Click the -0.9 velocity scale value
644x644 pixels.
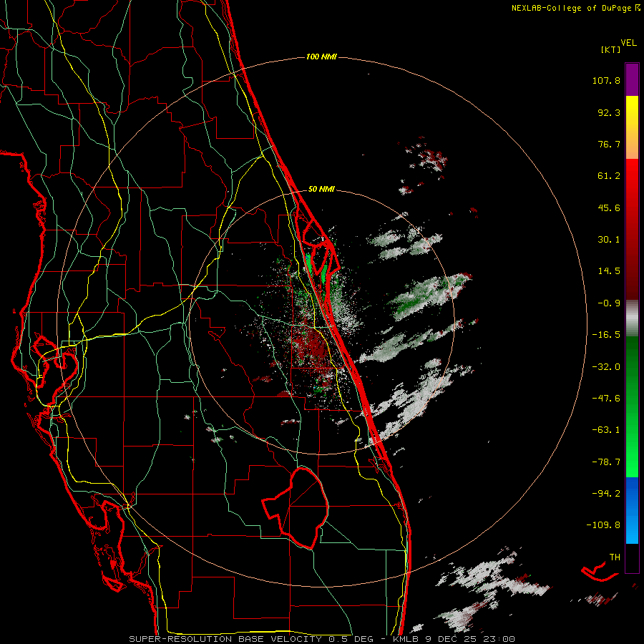point(609,303)
